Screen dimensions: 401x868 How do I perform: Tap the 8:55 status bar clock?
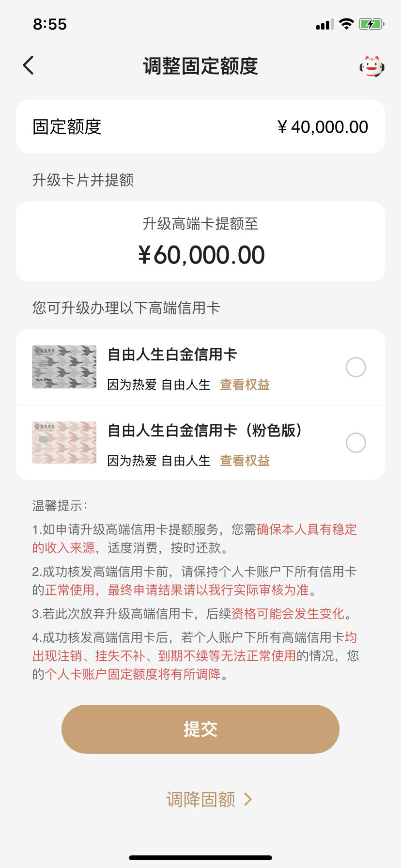pyautogui.click(x=50, y=24)
